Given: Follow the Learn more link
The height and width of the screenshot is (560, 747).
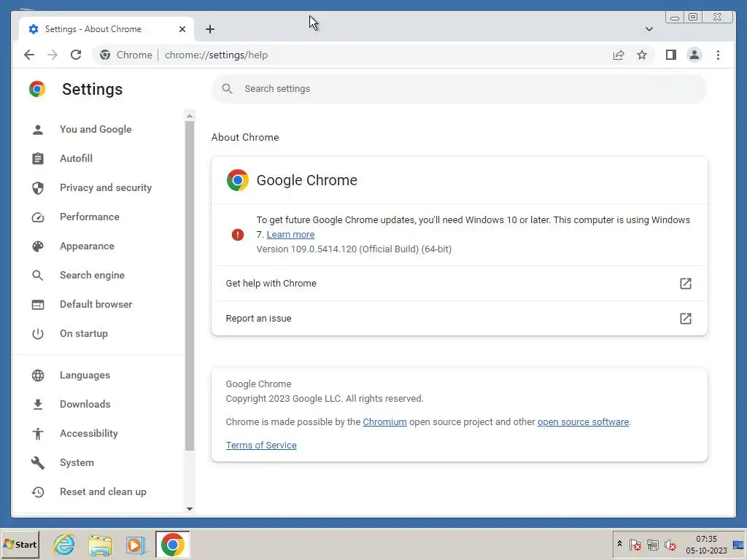Looking at the screenshot, I should 290,235.
